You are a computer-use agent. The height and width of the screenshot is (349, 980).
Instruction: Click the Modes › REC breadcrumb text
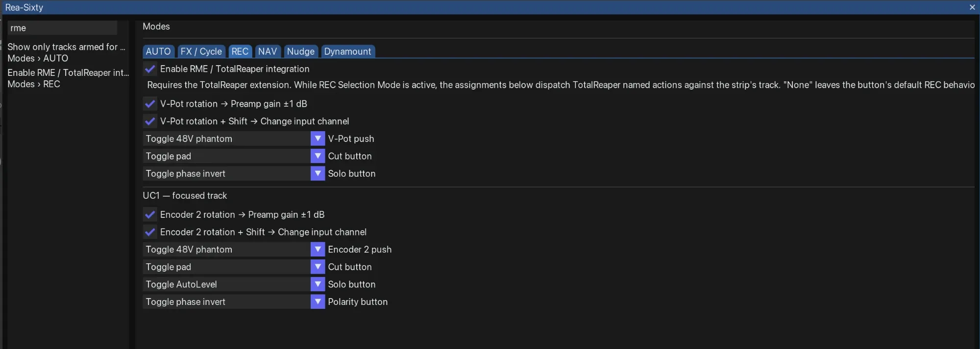coord(34,84)
